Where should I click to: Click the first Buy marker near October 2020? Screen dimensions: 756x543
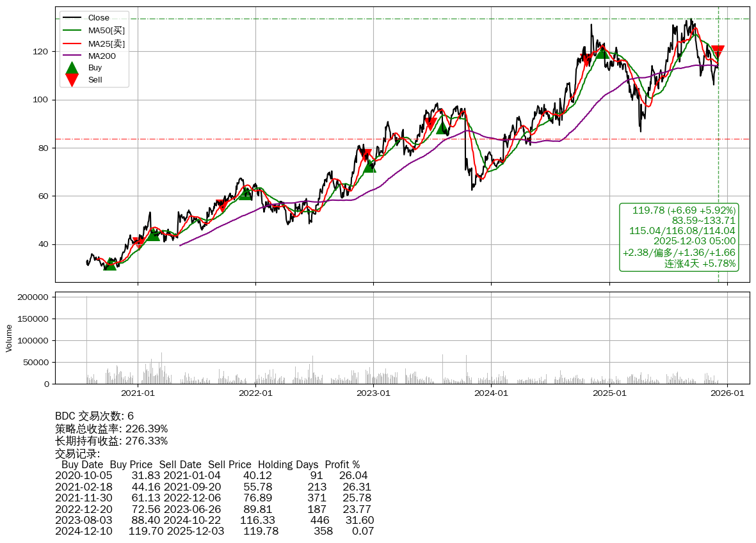110,264
